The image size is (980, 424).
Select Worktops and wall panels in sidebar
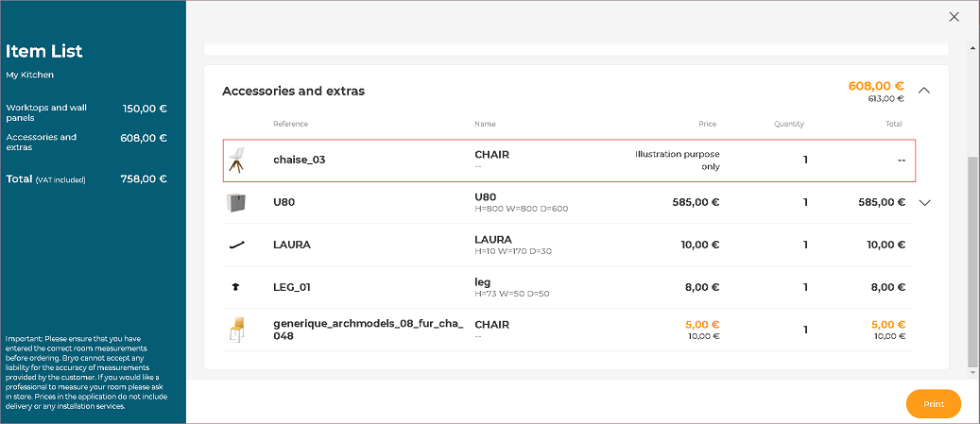(46, 112)
